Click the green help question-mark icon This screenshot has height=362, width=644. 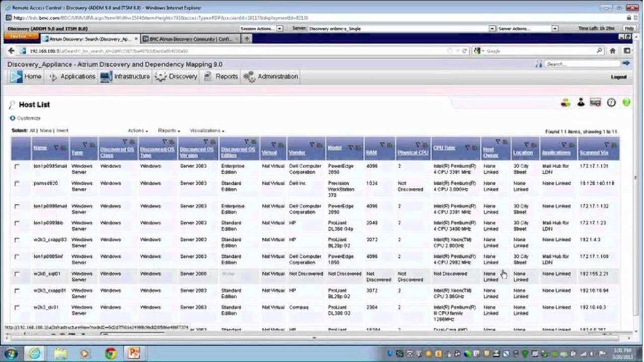626,102
